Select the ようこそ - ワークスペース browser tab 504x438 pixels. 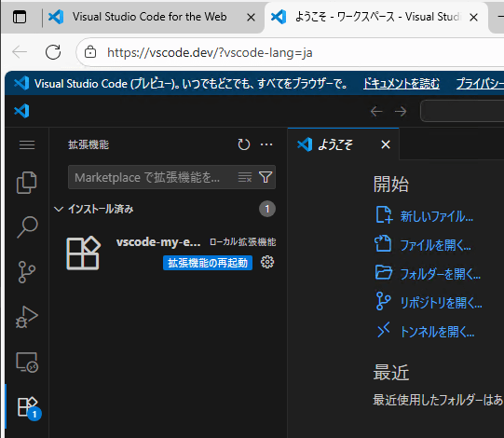(376, 17)
